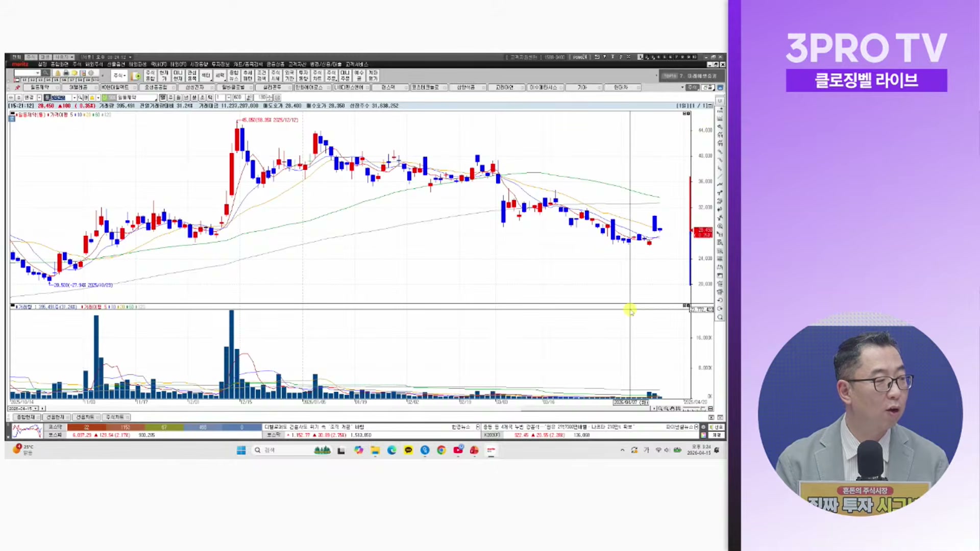This screenshot has height=551, width=980.
Task: Click the 선물차트 bottom tab button
Action: [x=85, y=417]
